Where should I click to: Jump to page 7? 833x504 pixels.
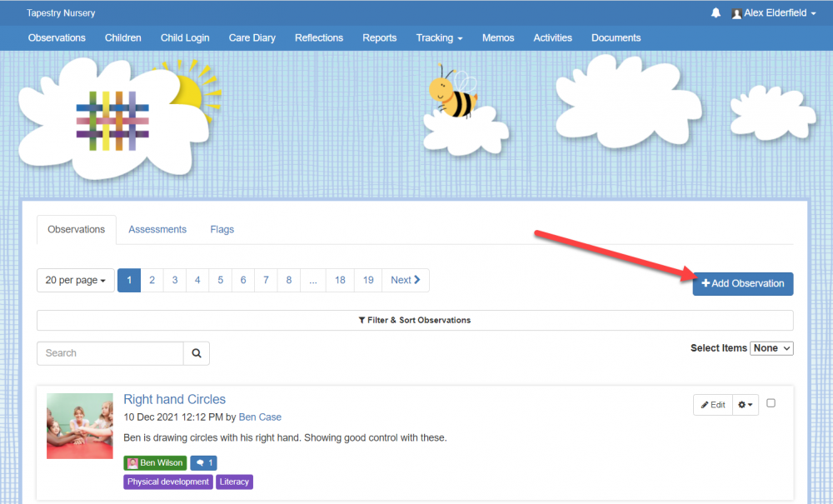pyautogui.click(x=267, y=280)
